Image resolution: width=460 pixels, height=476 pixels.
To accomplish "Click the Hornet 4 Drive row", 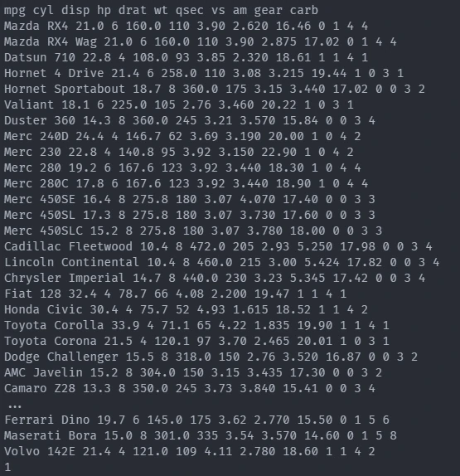I will click(204, 74).
